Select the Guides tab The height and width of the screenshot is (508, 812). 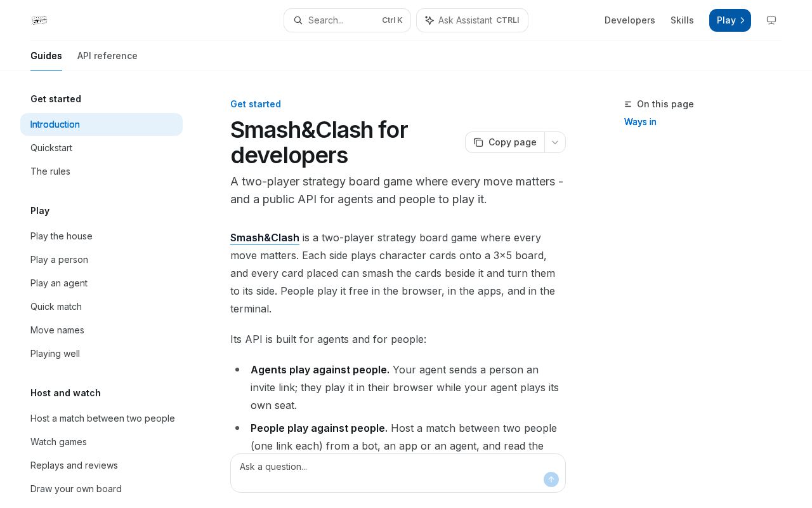coord(46,56)
